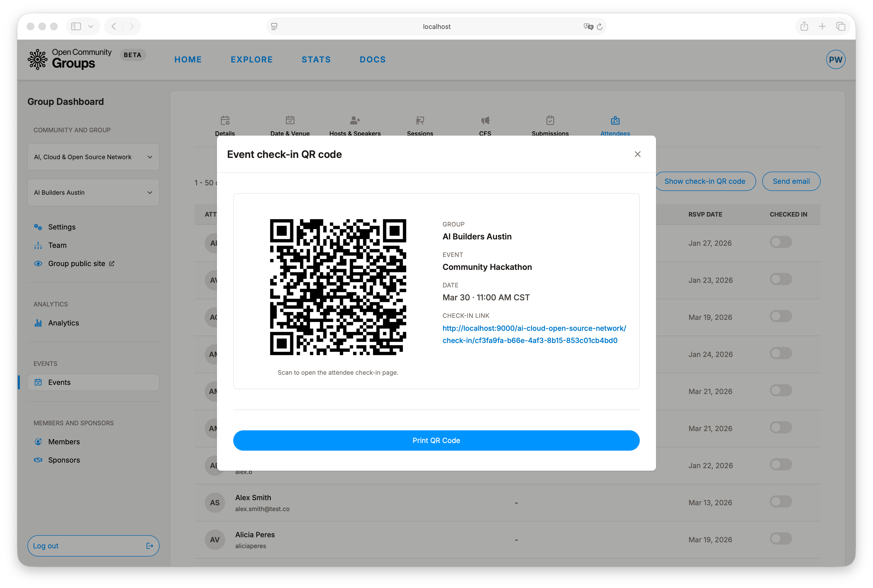Viewport: 873px width, 588px height.
Task: Click the Attendees badge tab icon
Action: (x=615, y=120)
